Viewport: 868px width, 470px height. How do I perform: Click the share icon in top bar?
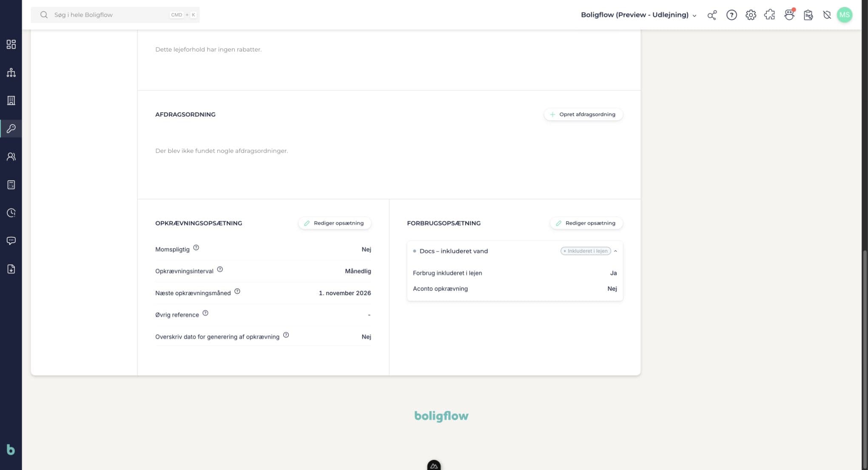tap(712, 15)
